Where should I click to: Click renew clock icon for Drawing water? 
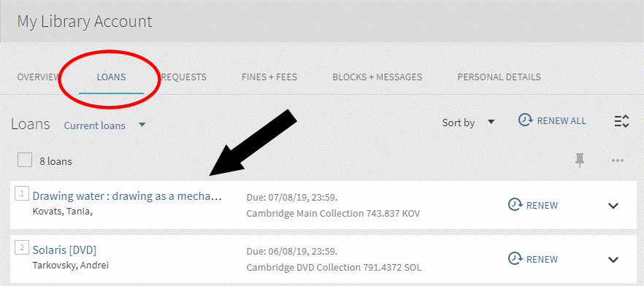pyautogui.click(x=515, y=205)
